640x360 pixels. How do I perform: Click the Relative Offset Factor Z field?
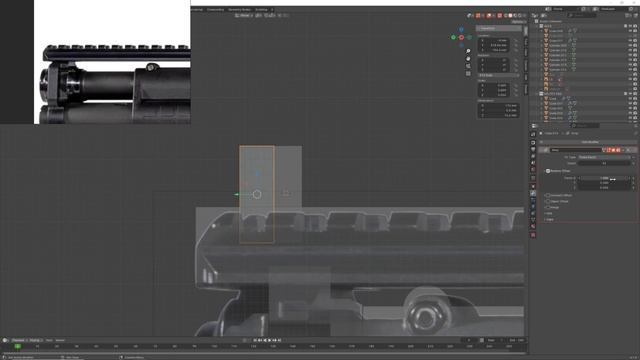(604, 188)
